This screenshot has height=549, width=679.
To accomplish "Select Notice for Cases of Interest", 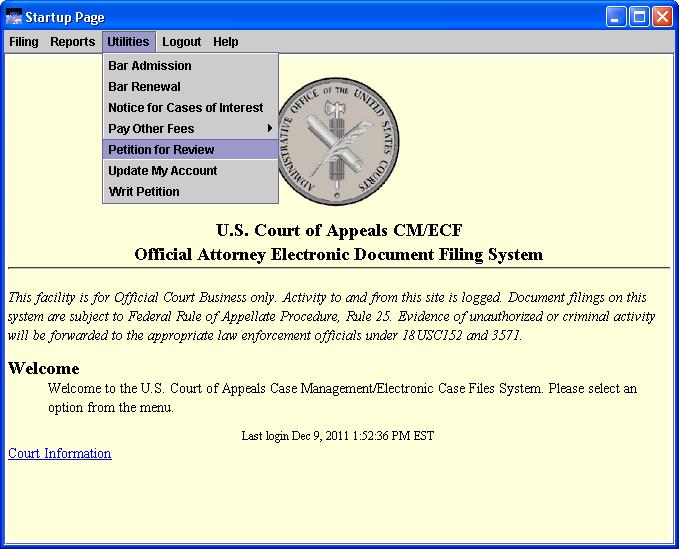I will tap(190, 108).
